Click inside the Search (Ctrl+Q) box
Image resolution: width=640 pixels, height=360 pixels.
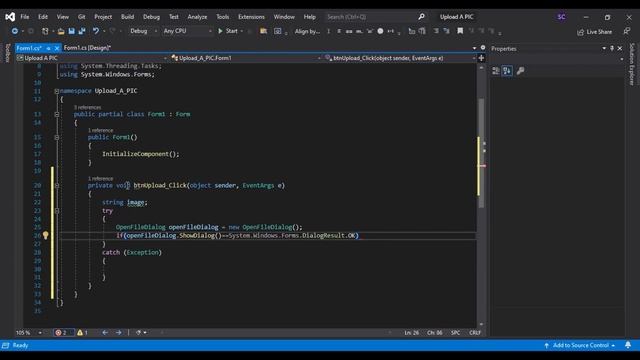[x=371, y=17]
